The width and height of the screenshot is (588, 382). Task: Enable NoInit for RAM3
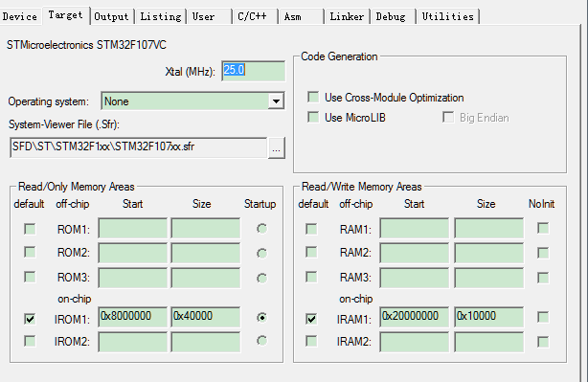coord(543,278)
